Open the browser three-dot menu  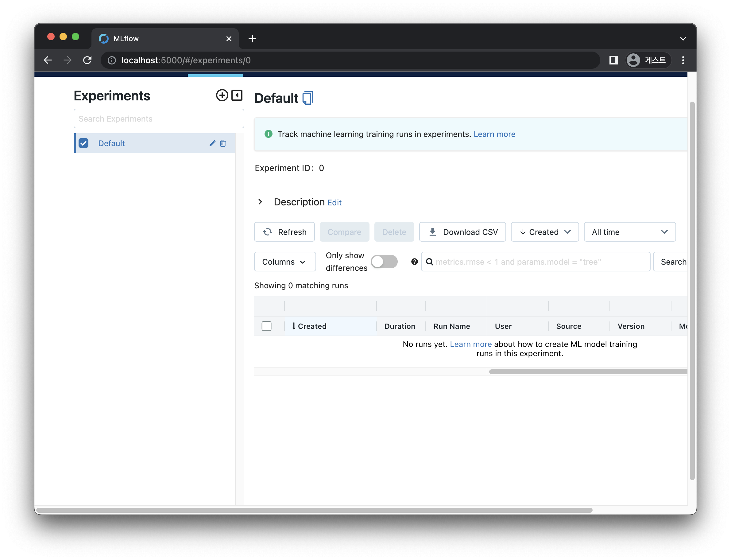[x=683, y=60]
